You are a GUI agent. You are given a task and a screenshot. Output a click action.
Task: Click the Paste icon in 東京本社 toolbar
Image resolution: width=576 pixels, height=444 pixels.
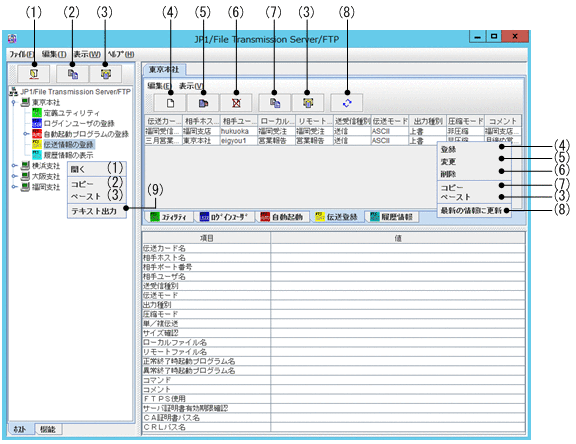tap(308, 103)
